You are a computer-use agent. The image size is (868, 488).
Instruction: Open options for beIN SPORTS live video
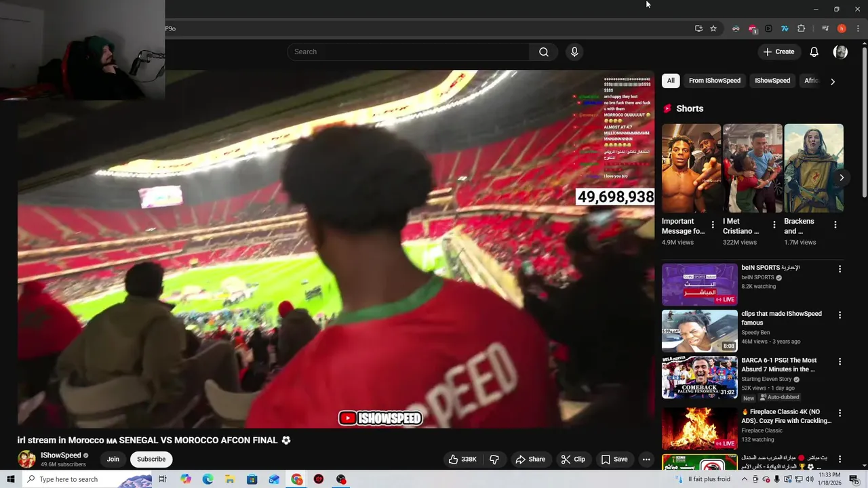click(x=840, y=269)
